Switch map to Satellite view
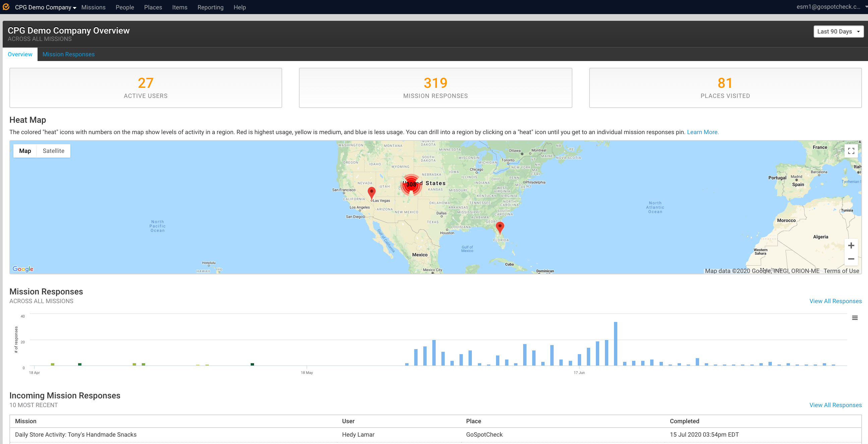Screen dimensions: 868x444 click(53, 151)
